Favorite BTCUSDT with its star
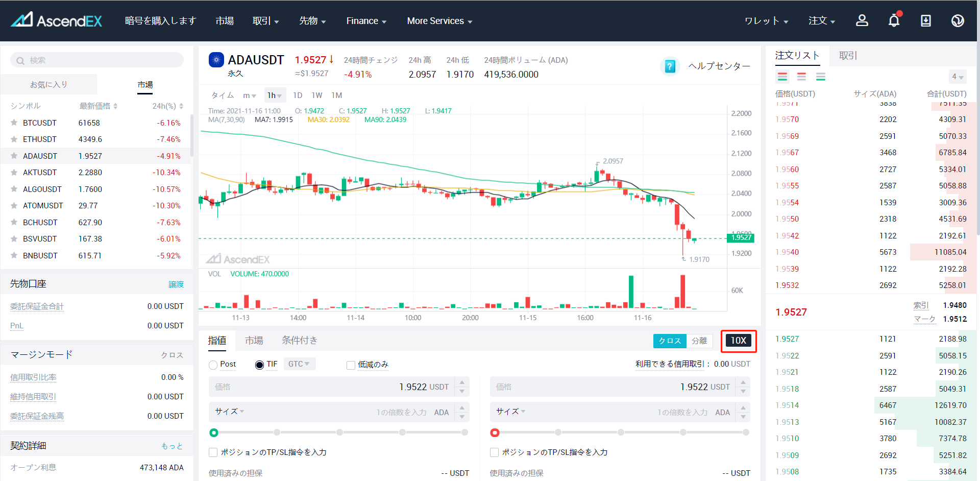This screenshot has height=481, width=980. (x=14, y=123)
